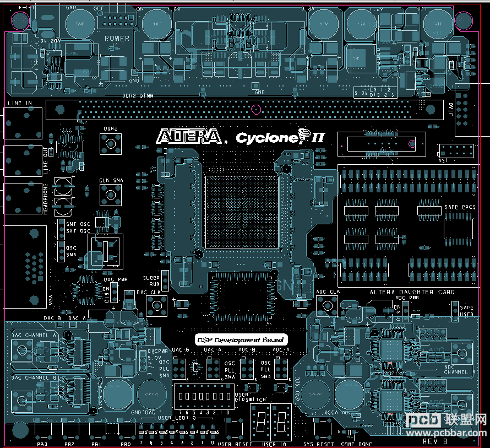Select the USER IO label
The height and width of the screenshot is (448, 490).
click(x=274, y=444)
